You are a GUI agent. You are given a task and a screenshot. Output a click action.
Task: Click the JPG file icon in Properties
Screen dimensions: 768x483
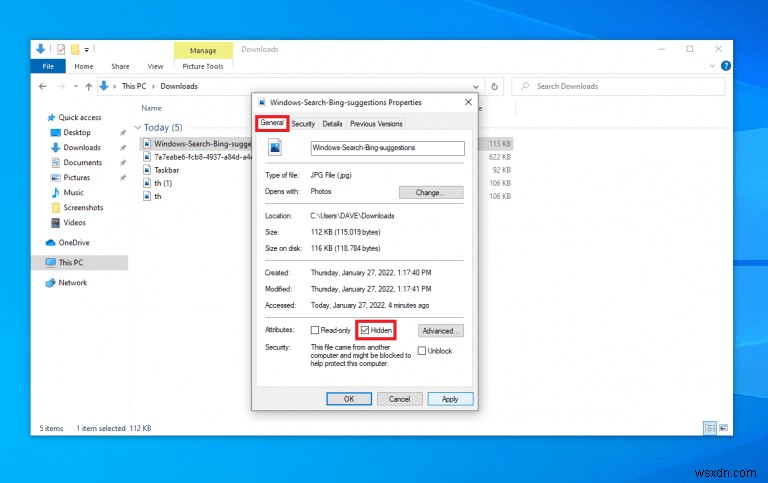coord(275,147)
